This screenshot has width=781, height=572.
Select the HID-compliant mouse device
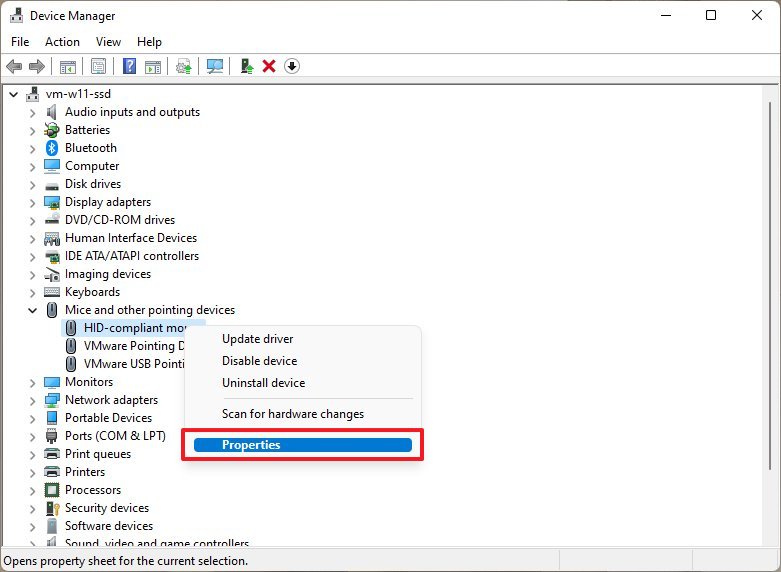(x=135, y=328)
